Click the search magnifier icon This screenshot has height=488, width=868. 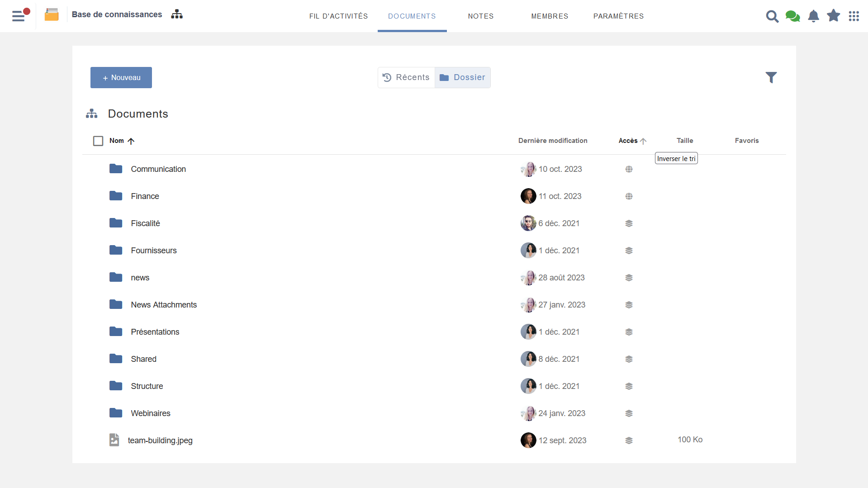772,16
